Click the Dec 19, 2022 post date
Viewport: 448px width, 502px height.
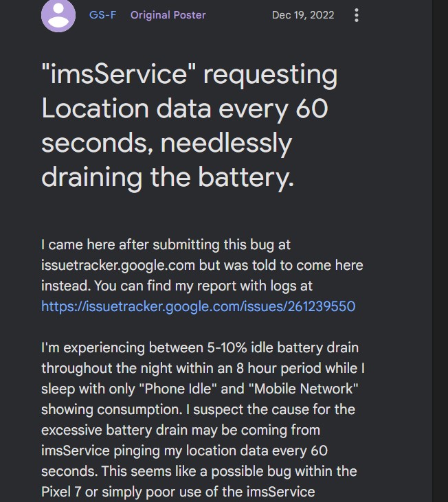(x=303, y=15)
